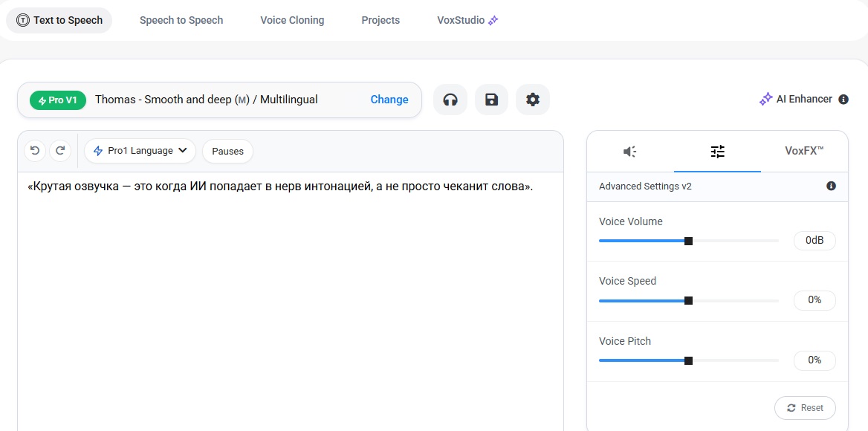The image size is (868, 431).
Task: Open the Pro1 Language dropdown
Action: (140, 151)
